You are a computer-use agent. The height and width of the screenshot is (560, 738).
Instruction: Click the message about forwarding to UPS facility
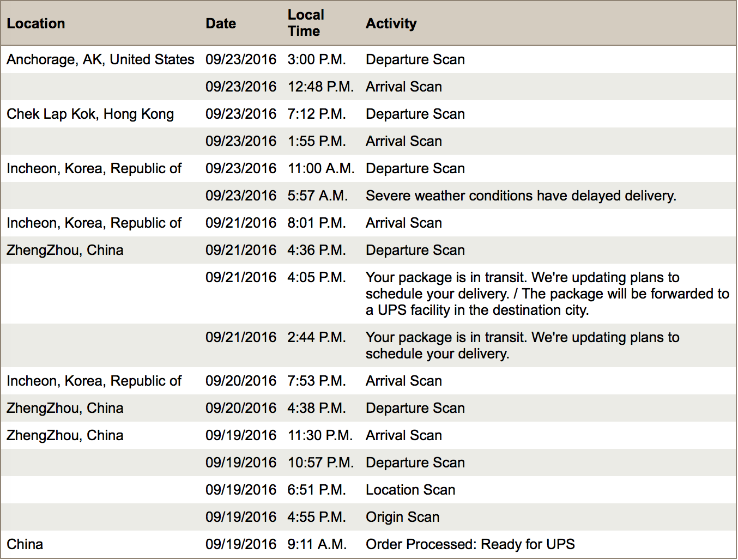(547, 294)
